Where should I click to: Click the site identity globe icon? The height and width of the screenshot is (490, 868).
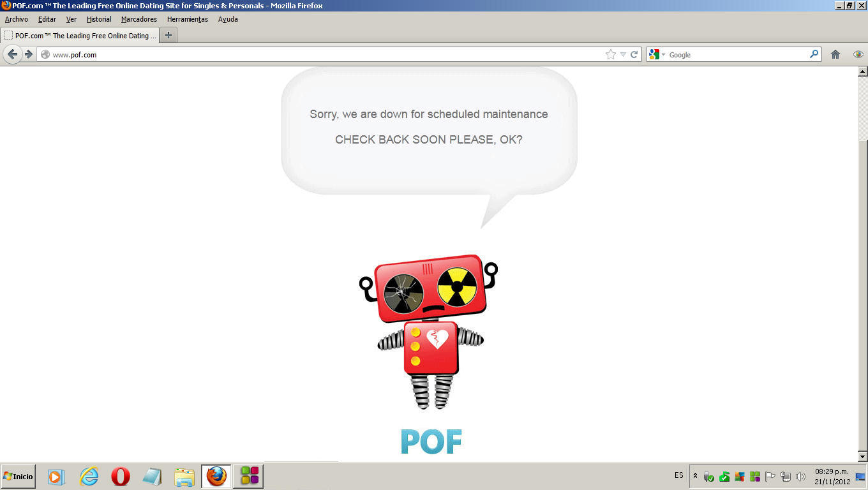point(45,55)
